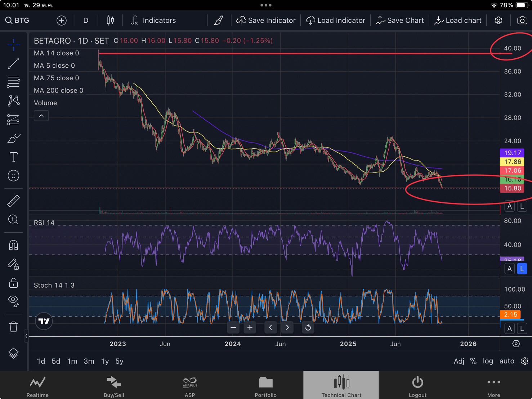
Task: Add a compare symbol with plus icon
Action: pos(62,21)
